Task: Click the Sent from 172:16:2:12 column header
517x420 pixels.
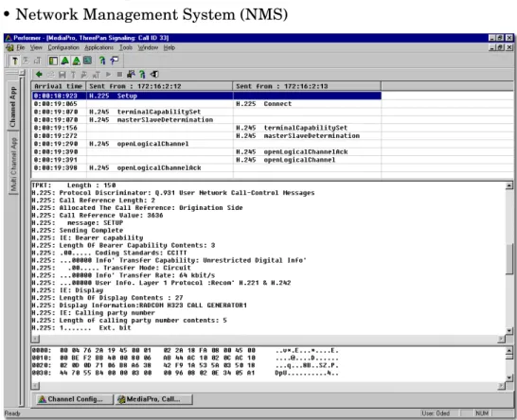Action: point(159,86)
